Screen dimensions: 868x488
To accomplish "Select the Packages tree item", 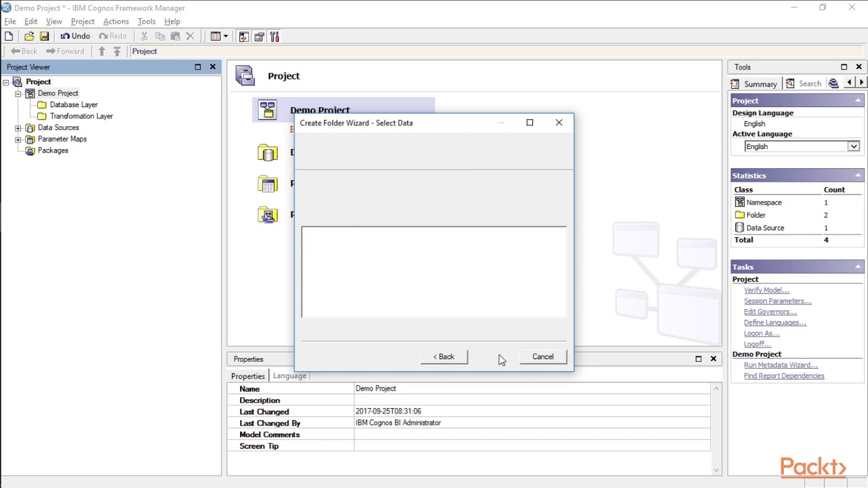I will tap(53, 150).
